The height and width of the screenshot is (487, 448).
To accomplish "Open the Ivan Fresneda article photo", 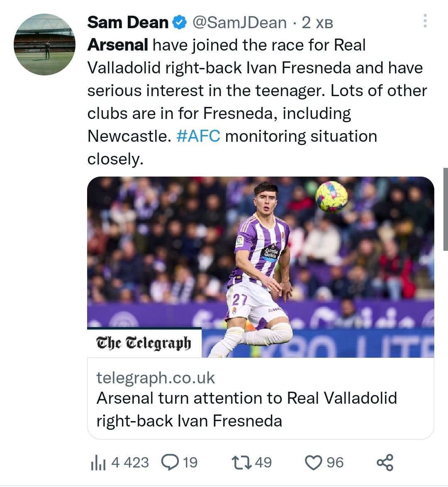I will point(261,257).
